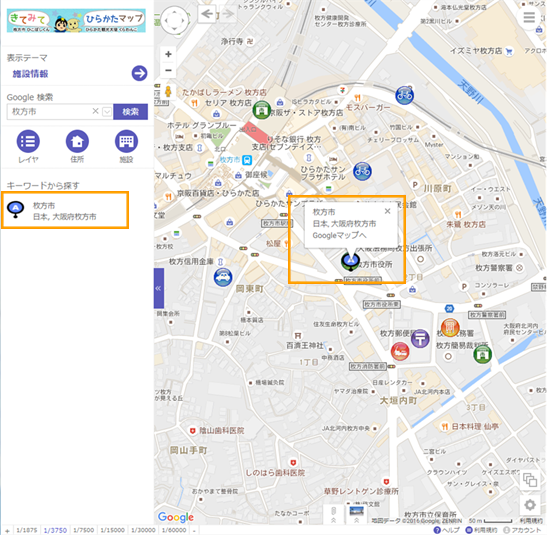Open the 施設 facility search icon
The width and height of the screenshot is (547, 535).
126,141
